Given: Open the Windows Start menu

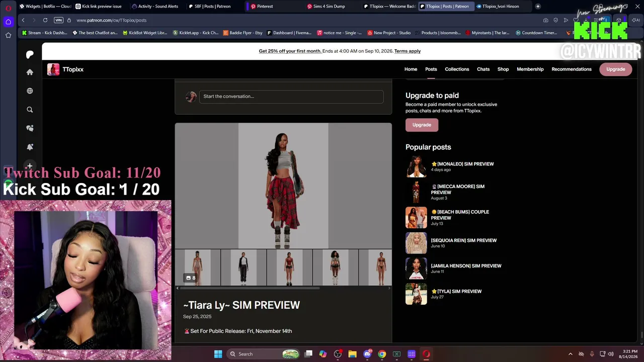Looking at the screenshot, I should (218, 354).
